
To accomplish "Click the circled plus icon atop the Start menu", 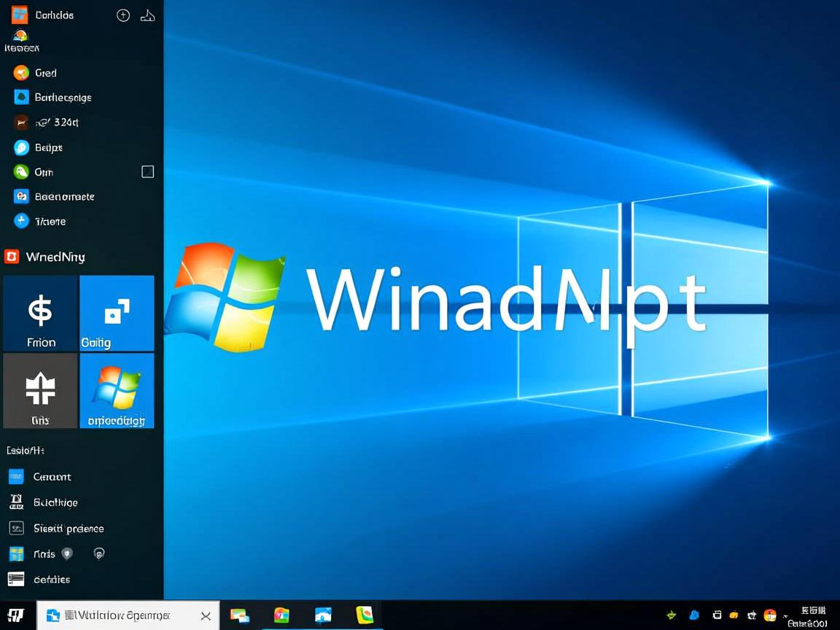I will click(x=122, y=15).
